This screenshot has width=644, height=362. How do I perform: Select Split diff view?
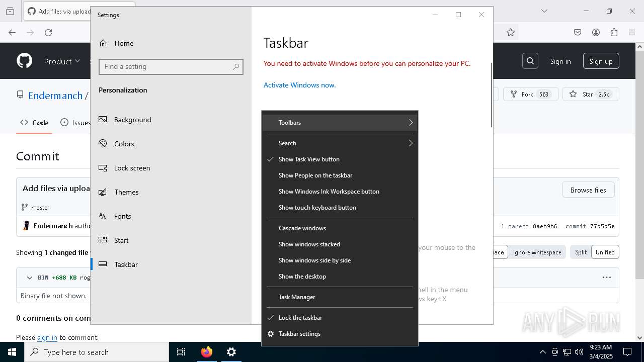pos(581,252)
